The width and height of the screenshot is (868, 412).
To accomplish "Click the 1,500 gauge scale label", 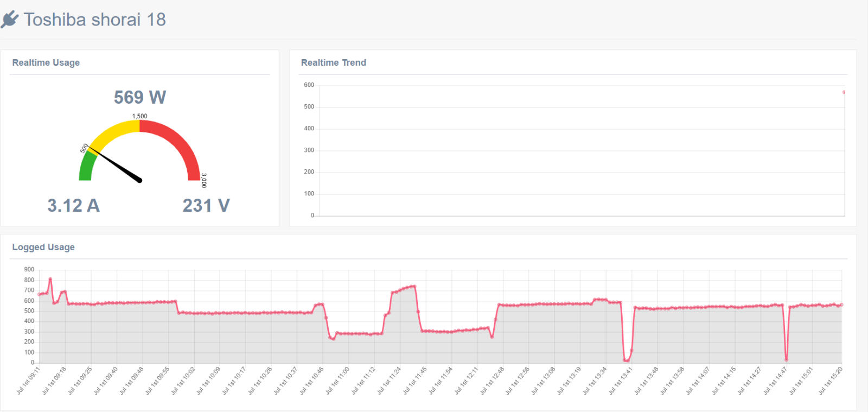I will [139, 116].
